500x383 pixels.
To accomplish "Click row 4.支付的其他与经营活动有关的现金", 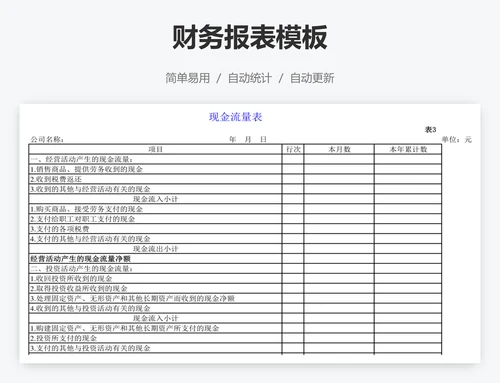I will (235, 239).
